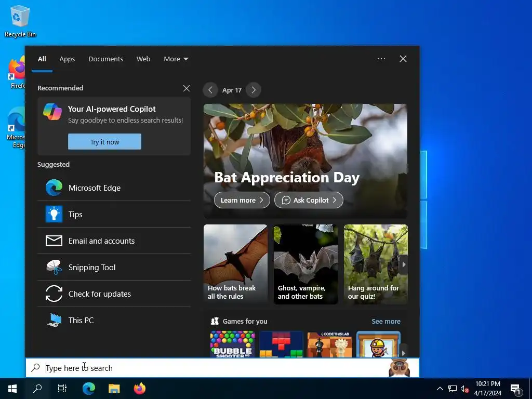Open the Tips app suggestion
The width and height of the screenshot is (532, 399).
coord(114,215)
